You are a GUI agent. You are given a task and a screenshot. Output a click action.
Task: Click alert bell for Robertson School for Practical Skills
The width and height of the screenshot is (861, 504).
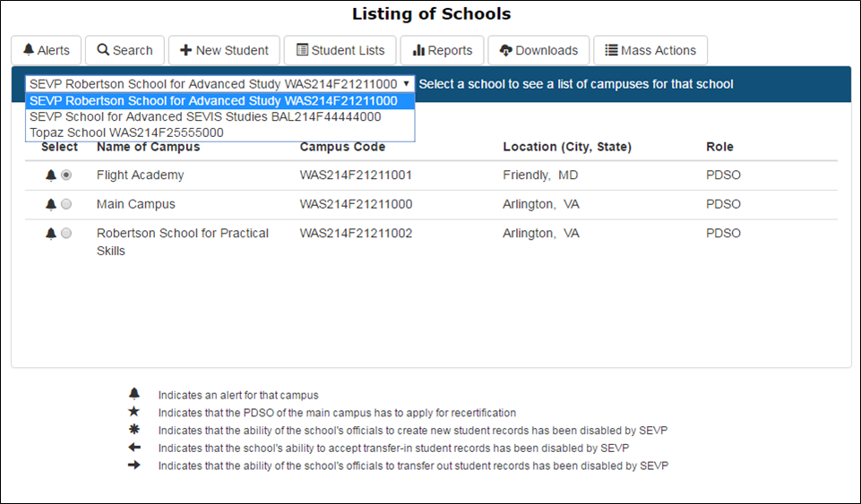pyautogui.click(x=50, y=233)
